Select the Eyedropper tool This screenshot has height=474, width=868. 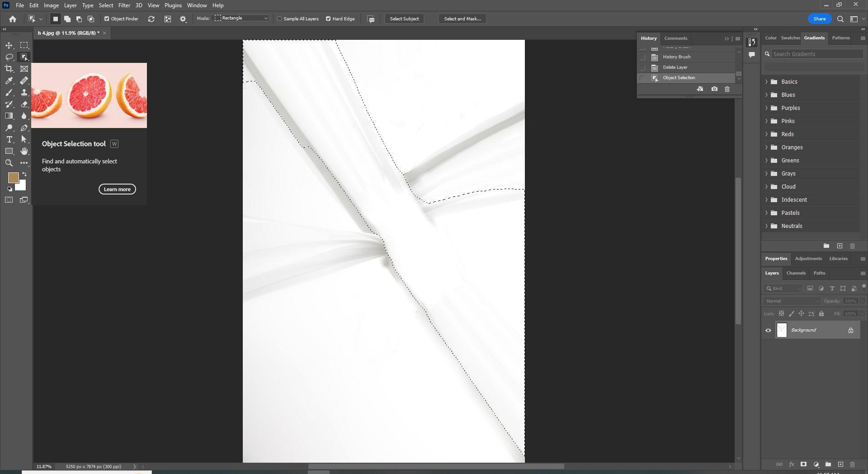[9, 81]
